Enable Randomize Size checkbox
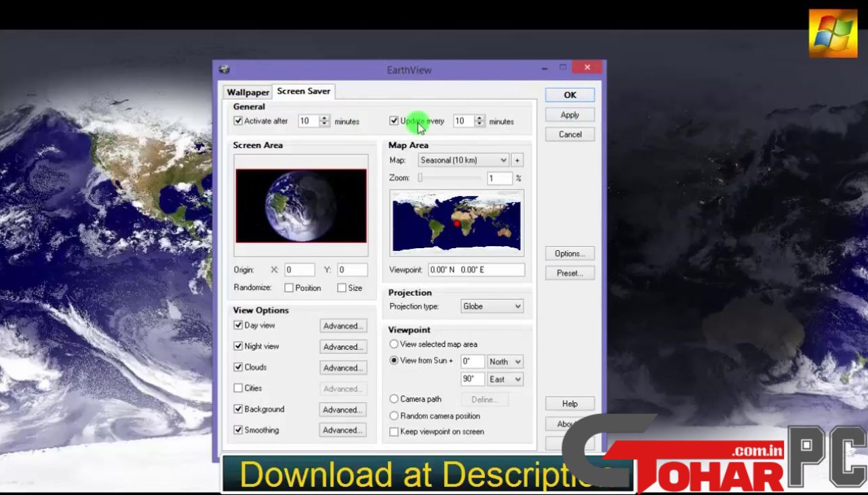 [x=342, y=288]
